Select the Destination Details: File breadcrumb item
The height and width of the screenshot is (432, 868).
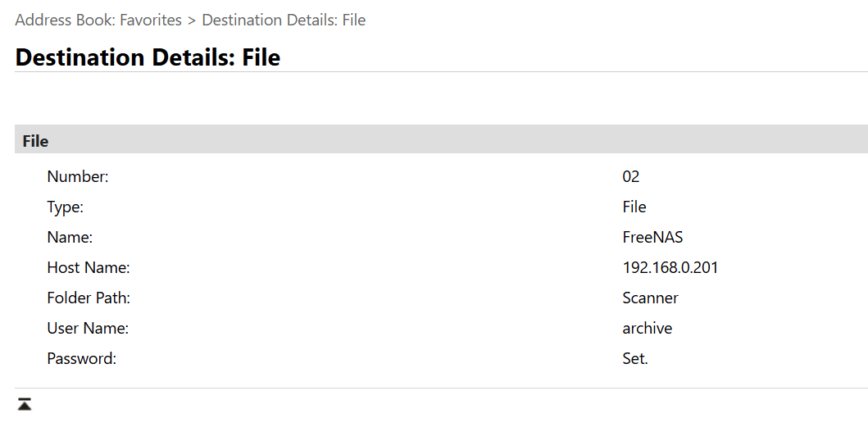[x=284, y=20]
